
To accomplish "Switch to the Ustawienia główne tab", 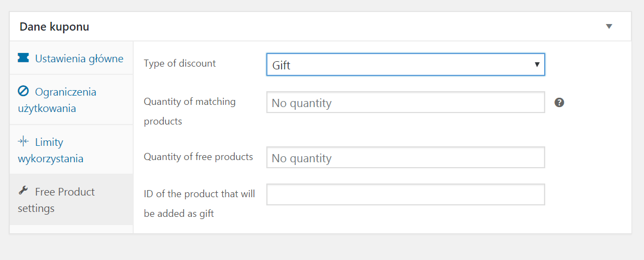I will click(71, 58).
